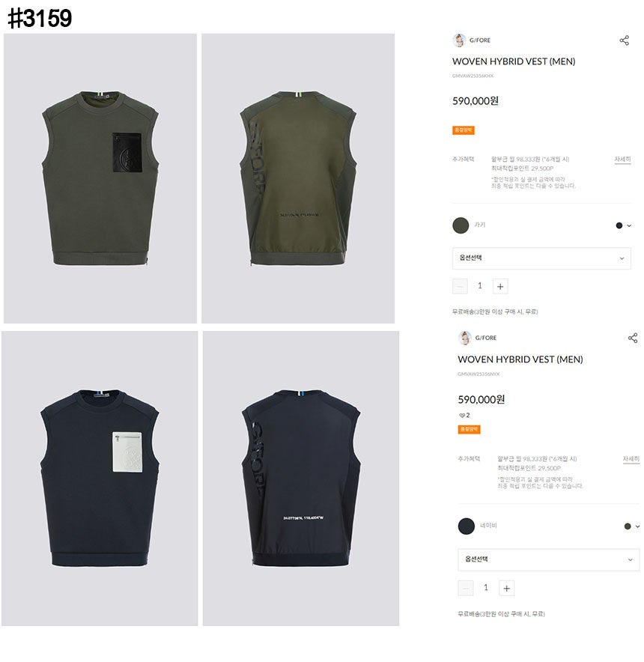
Task: Expand color chooser next to navy color
Action: 632,526
